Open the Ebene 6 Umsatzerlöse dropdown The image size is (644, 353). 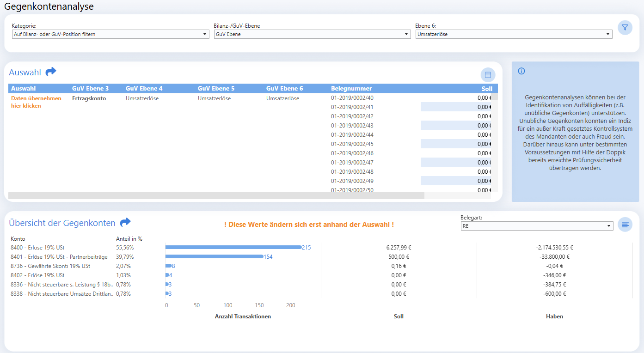click(x=514, y=34)
